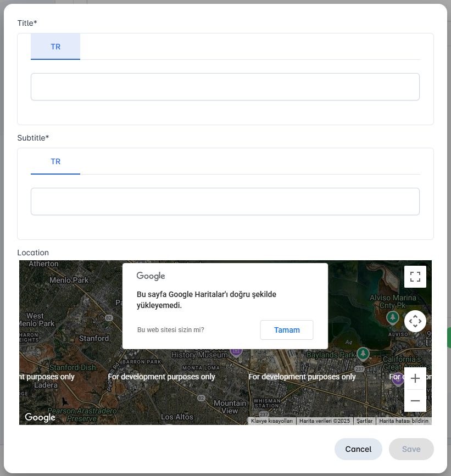Click the Mountain View map label
The image size is (451, 476).
click(x=230, y=407)
